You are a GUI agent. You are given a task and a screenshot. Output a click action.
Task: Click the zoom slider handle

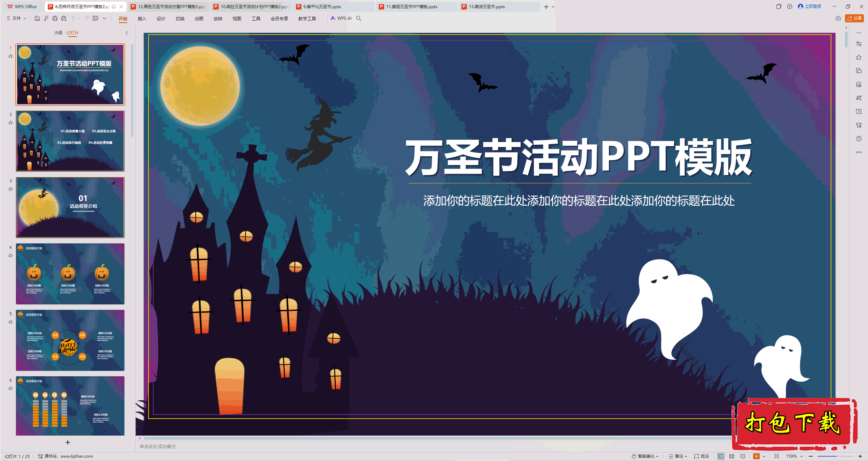pos(839,456)
